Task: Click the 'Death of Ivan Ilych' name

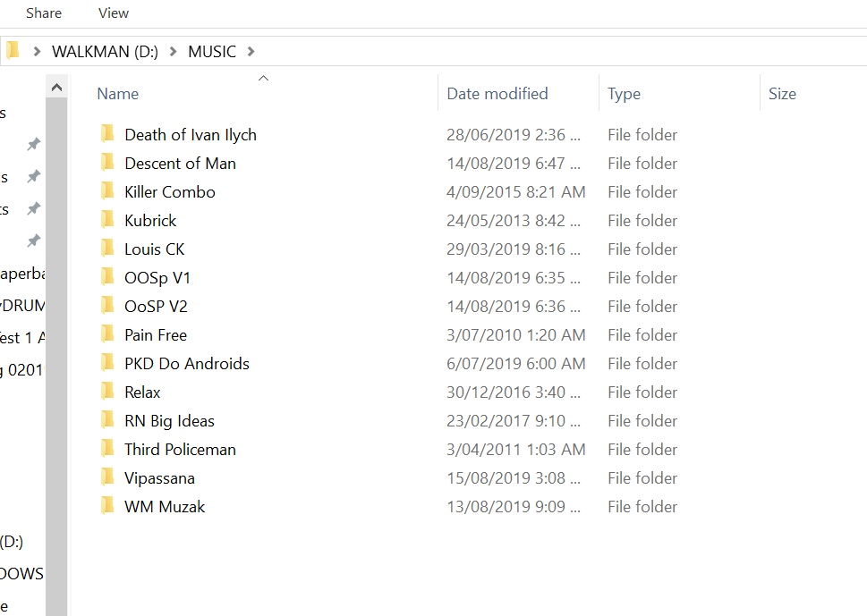Action: (x=191, y=135)
